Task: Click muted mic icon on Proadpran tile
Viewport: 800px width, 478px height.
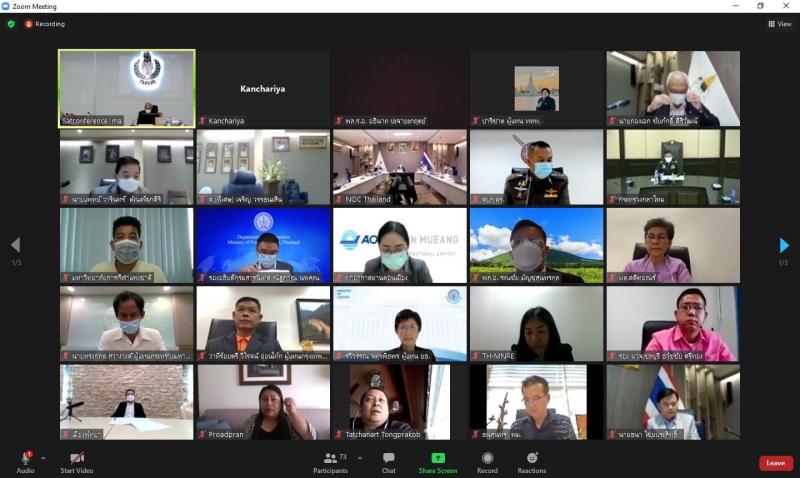Action: click(203, 435)
